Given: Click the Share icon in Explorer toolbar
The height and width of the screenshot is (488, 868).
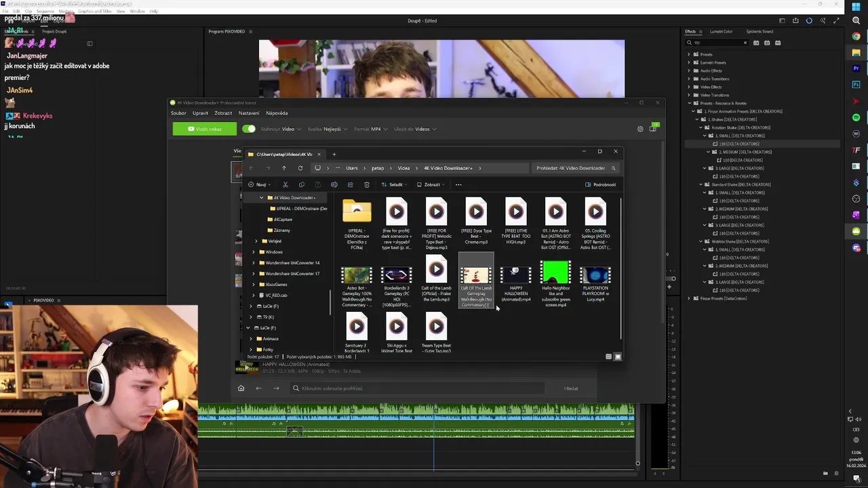Looking at the screenshot, I should [351, 184].
